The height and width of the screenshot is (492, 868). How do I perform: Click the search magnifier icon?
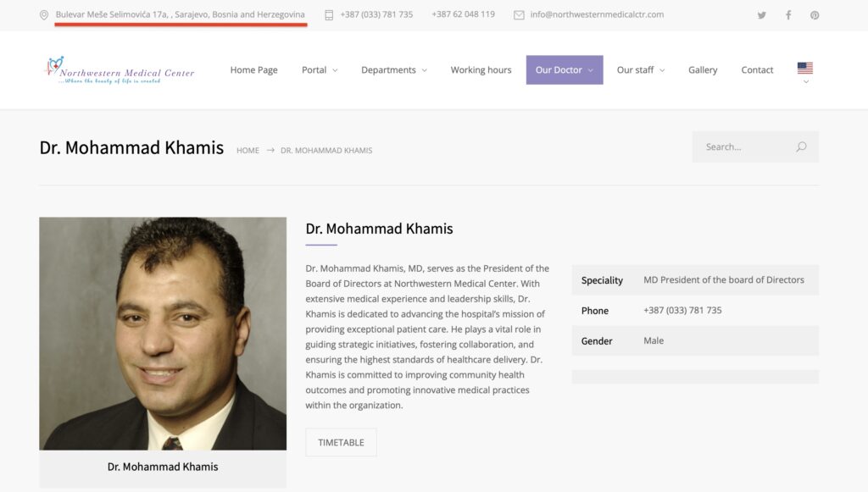pos(801,146)
